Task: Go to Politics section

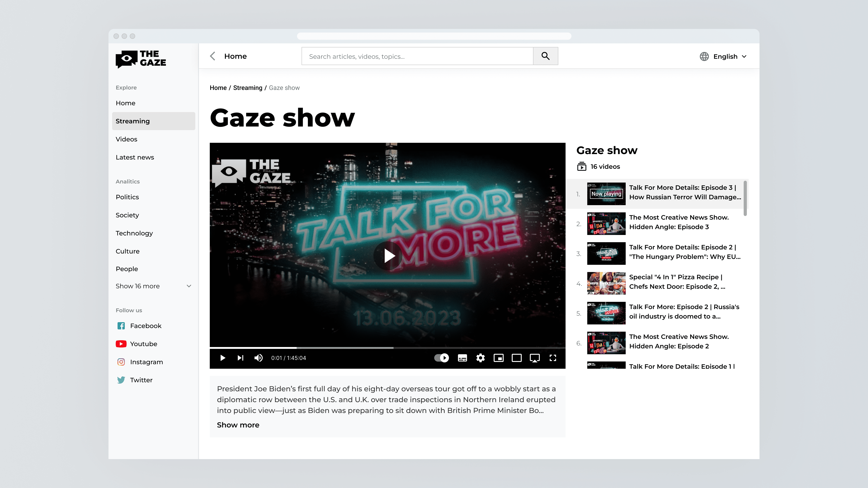Action: (127, 197)
